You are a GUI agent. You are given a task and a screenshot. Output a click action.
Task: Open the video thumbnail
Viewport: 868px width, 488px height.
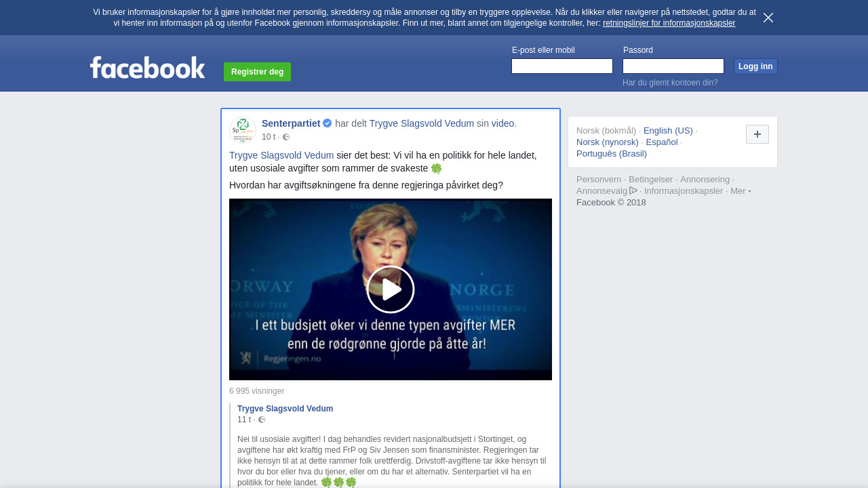pos(391,289)
